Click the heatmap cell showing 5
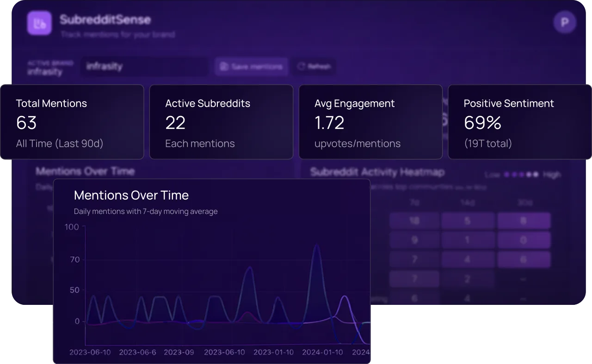The height and width of the screenshot is (364, 592). coord(467,221)
